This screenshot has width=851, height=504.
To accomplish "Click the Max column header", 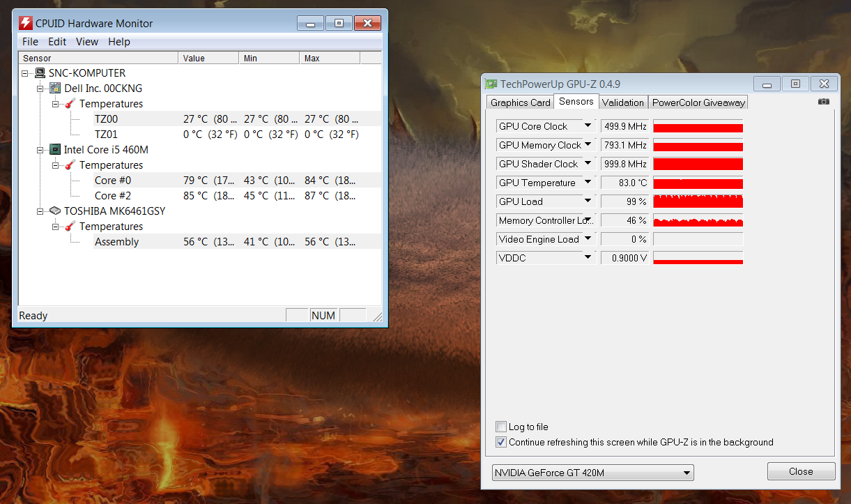I will [330, 59].
